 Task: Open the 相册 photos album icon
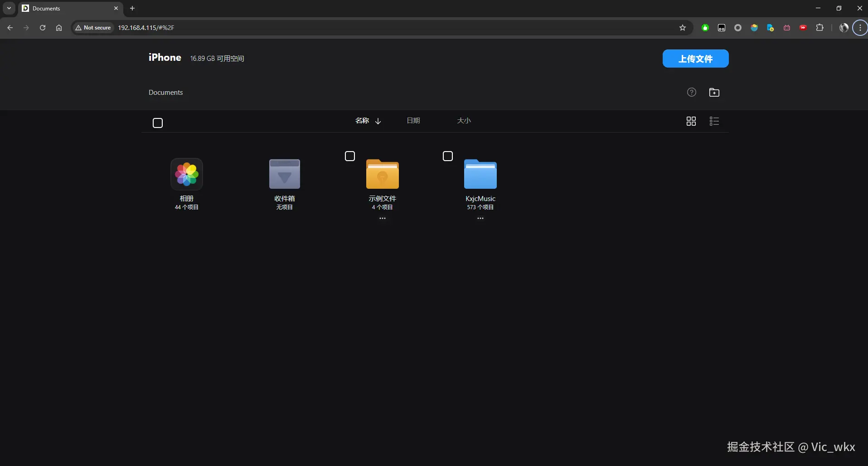point(187,174)
